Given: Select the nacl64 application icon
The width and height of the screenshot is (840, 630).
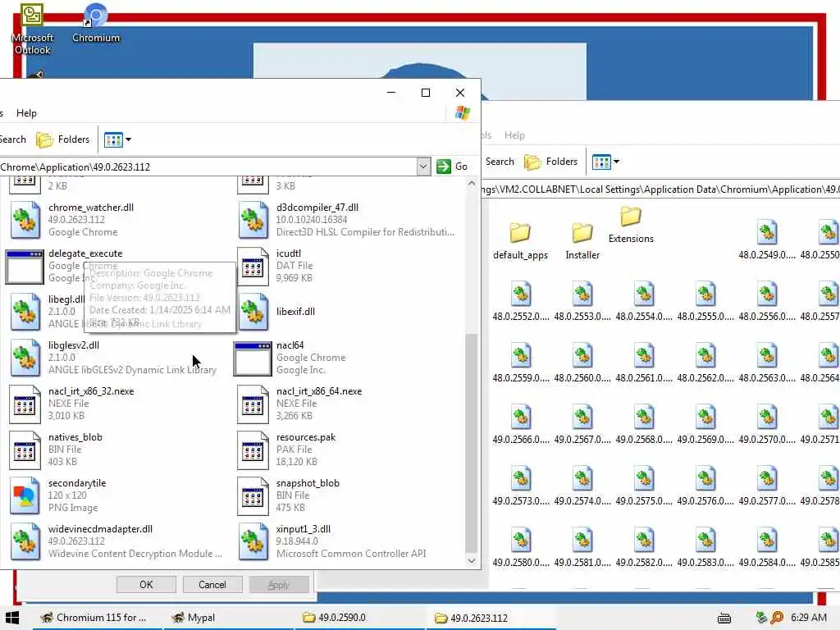Looking at the screenshot, I should click(253, 358).
